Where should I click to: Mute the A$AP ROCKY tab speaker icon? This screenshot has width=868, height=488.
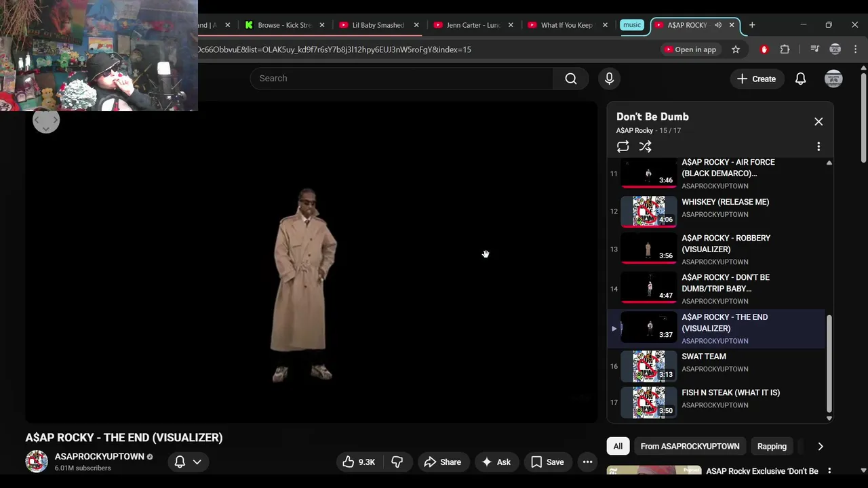[718, 25]
